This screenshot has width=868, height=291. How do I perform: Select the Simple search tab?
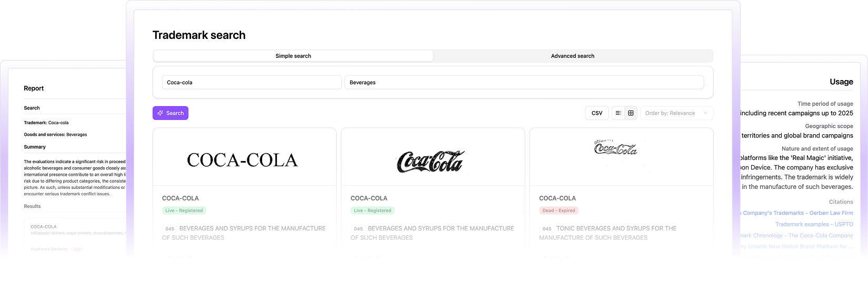tap(293, 56)
